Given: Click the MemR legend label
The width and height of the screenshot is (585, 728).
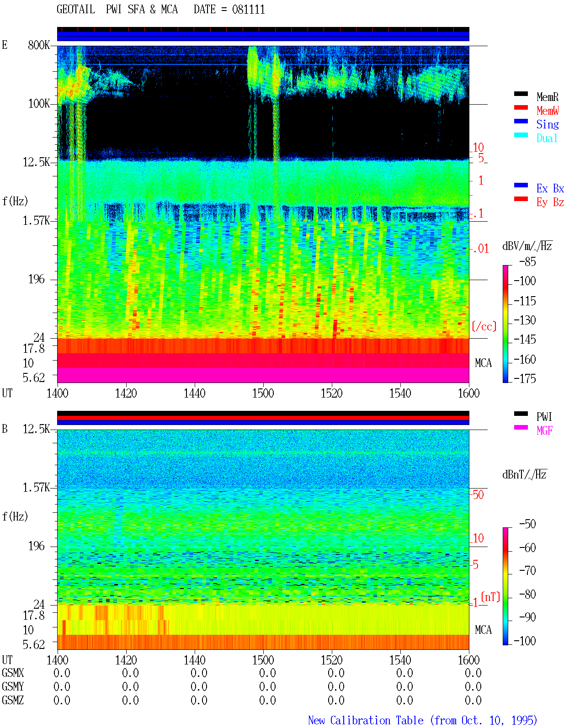Looking at the screenshot, I should [548, 97].
